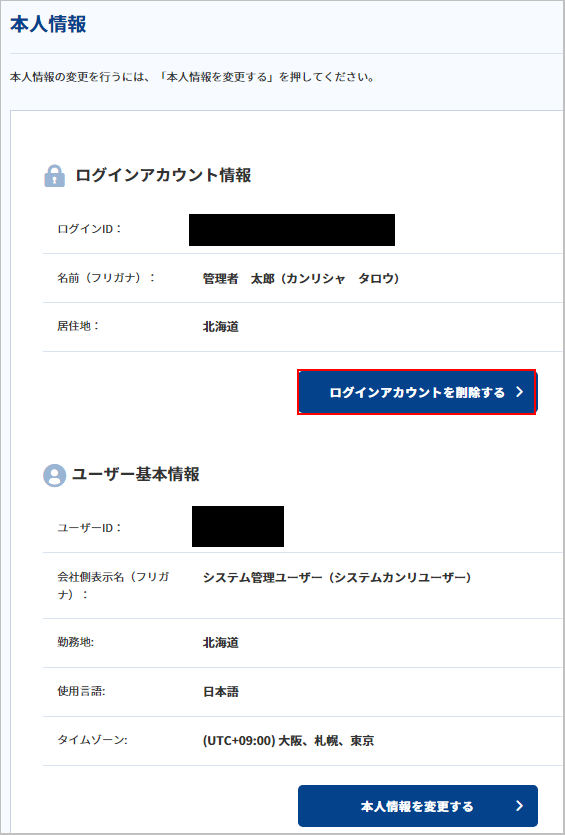The width and height of the screenshot is (565, 835).
Task: Click the ログインID label
Action: point(89,230)
